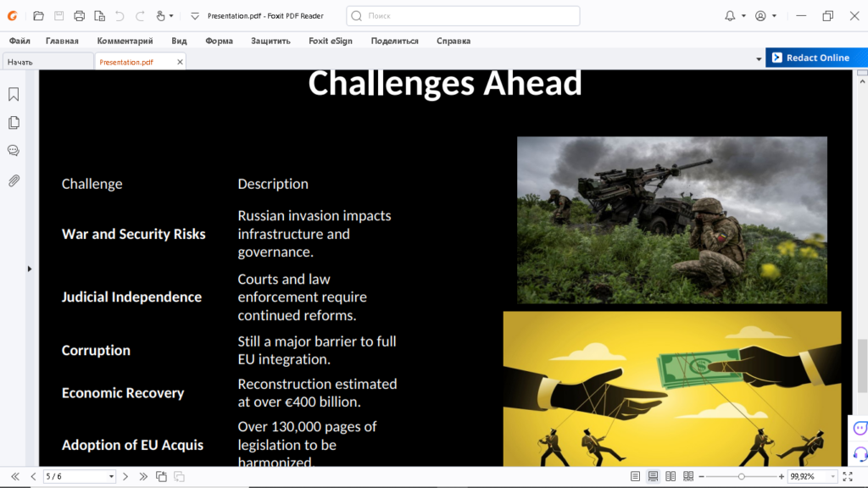
Task: Enable continuous page scrolling view
Action: [654, 477]
